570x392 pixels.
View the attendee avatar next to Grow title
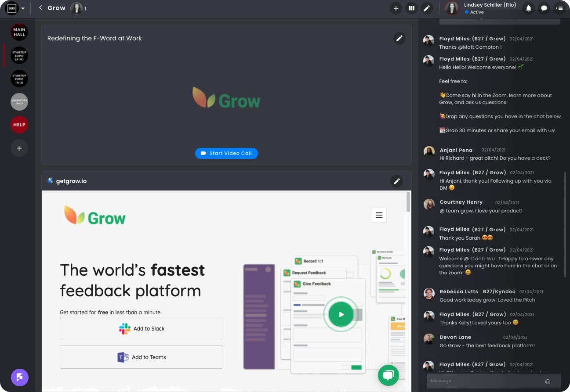tap(76, 8)
